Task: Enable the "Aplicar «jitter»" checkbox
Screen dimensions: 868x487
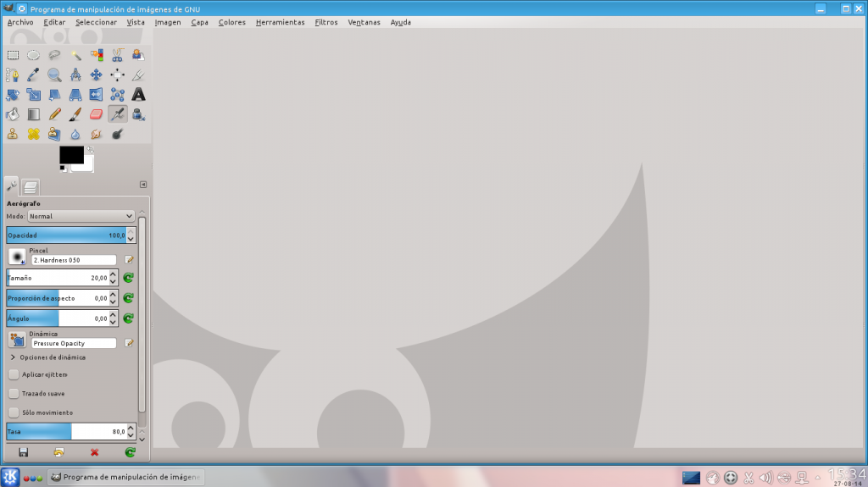Action: (14, 374)
